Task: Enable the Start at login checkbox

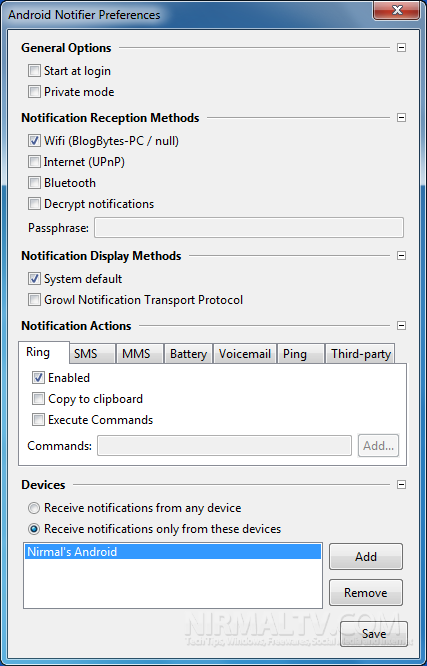Action: point(34,71)
